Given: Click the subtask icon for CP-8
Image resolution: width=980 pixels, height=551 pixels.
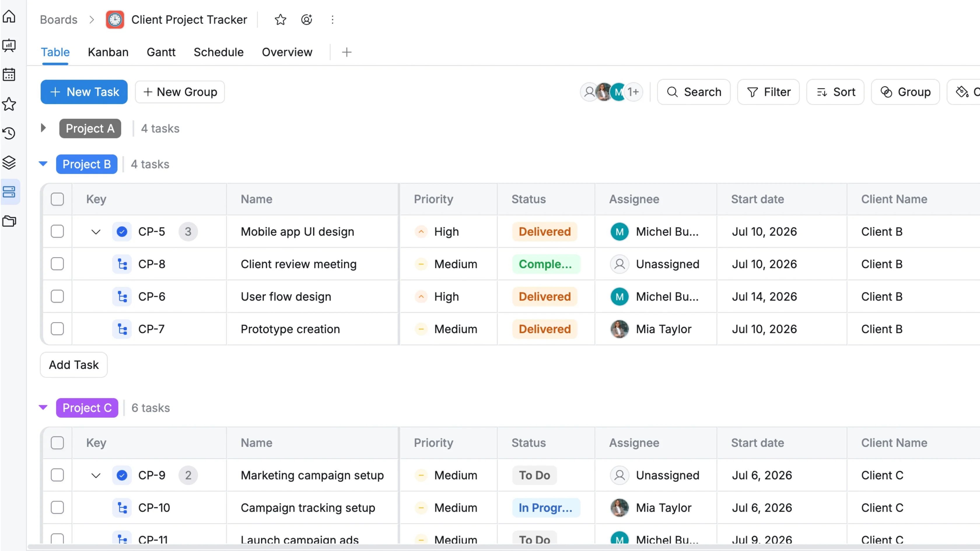Looking at the screenshot, I should [x=122, y=264].
